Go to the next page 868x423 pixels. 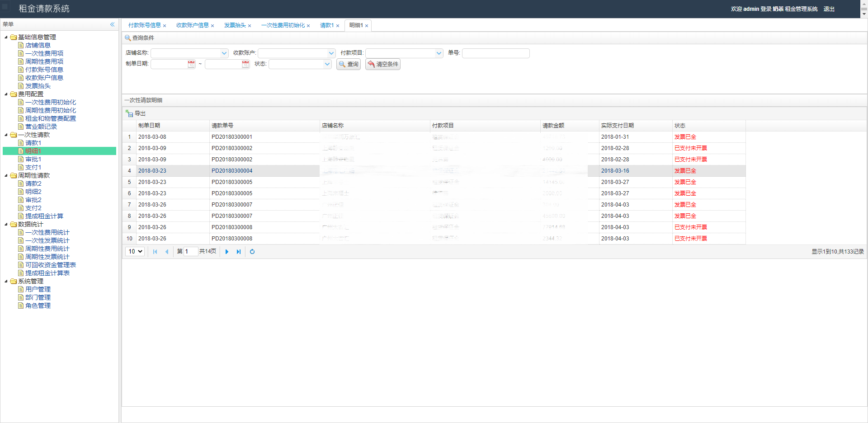(x=227, y=252)
